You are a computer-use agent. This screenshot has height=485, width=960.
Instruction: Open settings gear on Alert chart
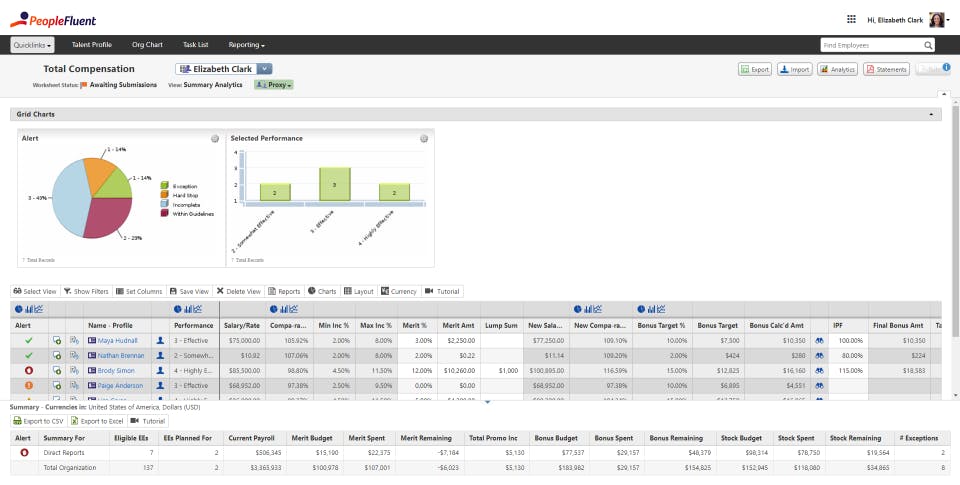coord(215,139)
